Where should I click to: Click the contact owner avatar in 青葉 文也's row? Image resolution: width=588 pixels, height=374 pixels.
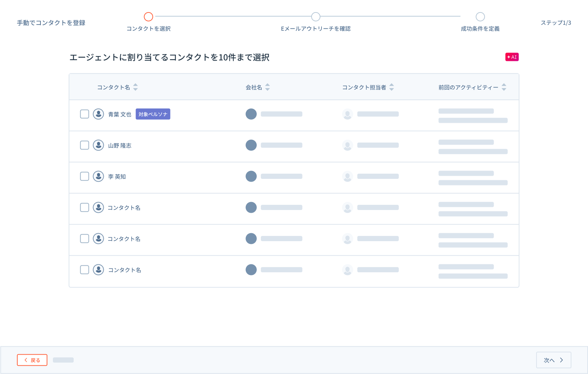(x=347, y=114)
